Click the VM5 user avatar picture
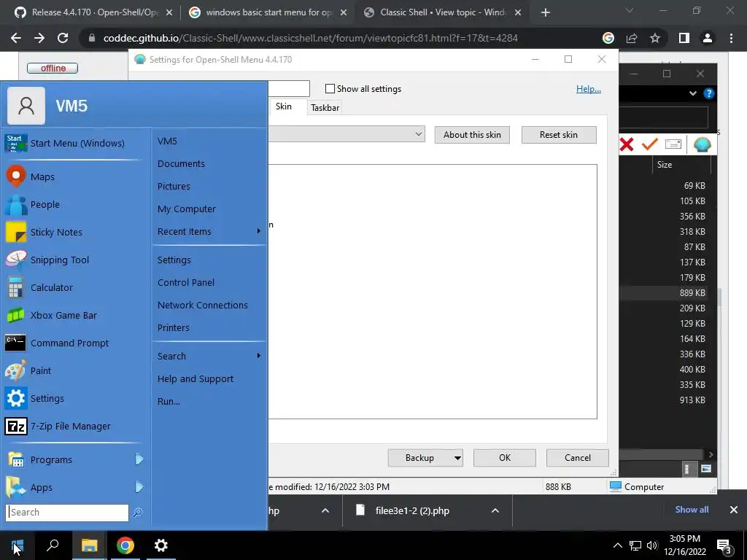 (x=26, y=106)
